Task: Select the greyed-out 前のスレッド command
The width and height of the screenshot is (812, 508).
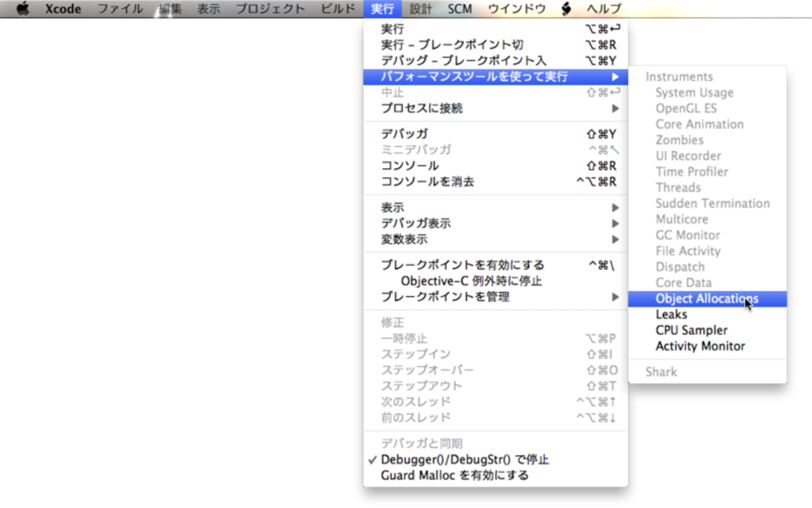Action: (x=496, y=418)
